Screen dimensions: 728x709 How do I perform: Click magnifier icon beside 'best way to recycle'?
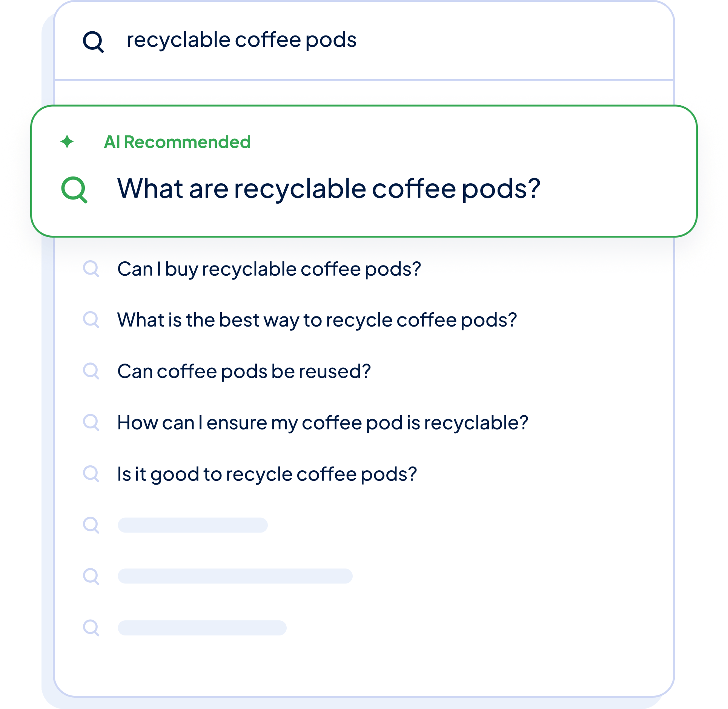click(91, 320)
